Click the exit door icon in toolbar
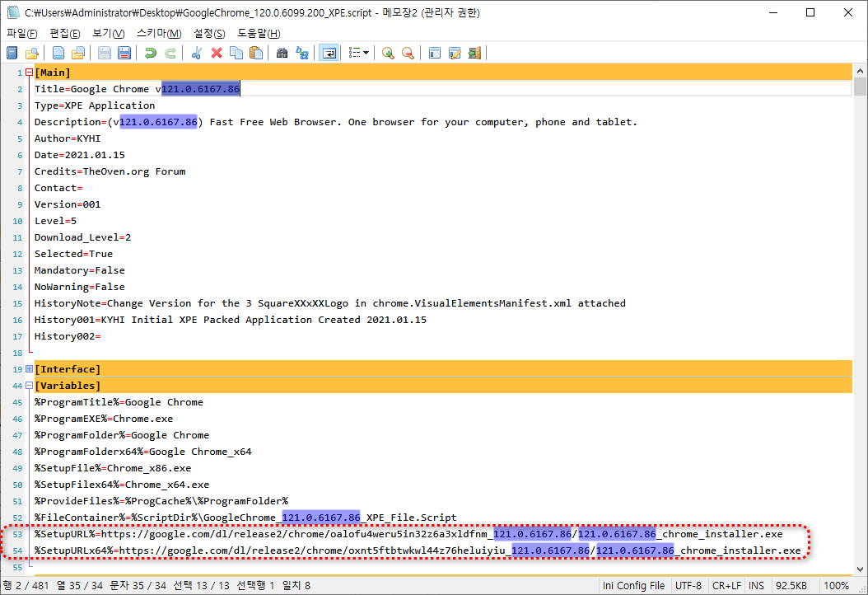 474,54
